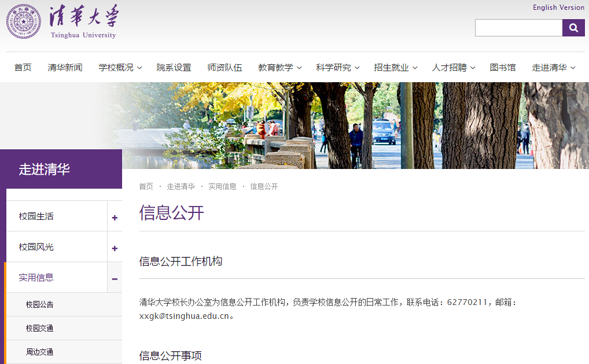
Task: Click the phone number 62770211
Action: coord(467,303)
